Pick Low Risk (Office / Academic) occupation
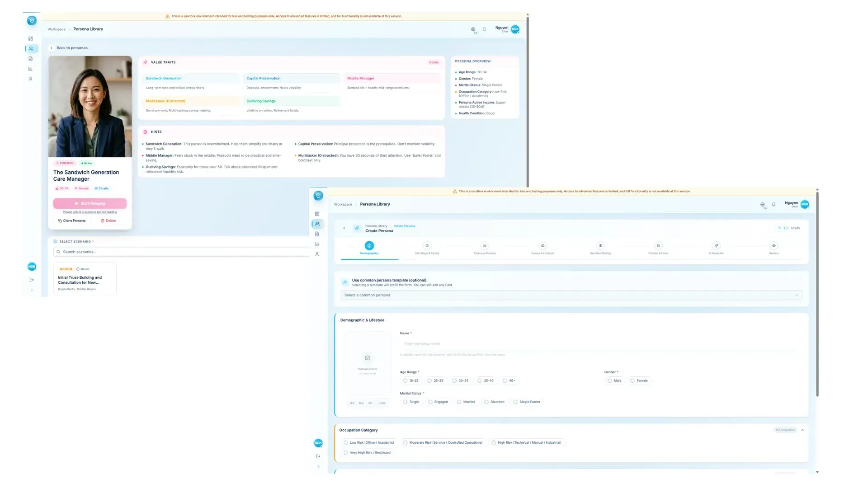Image resolution: width=868 pixels, height=488 pixels. [x=369, y=443]
